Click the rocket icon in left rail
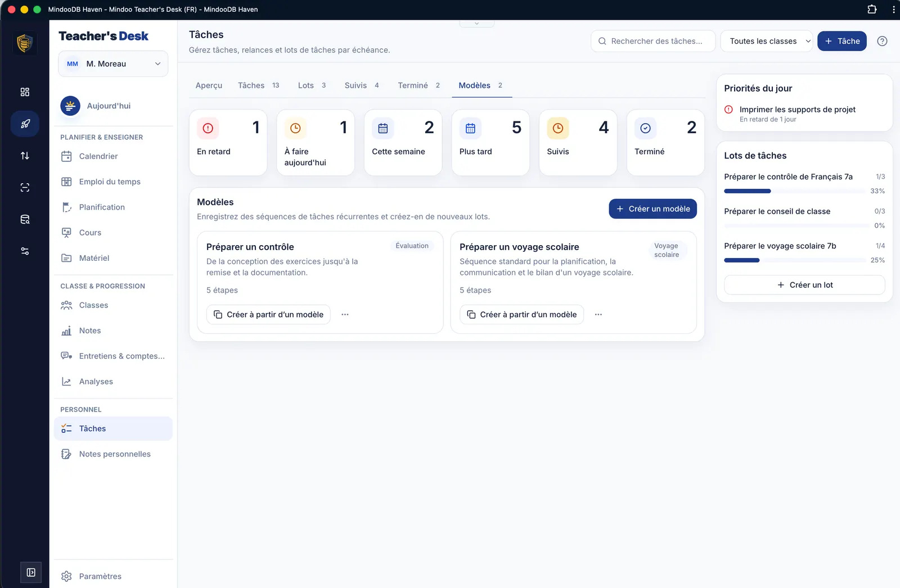 [25, 124]
